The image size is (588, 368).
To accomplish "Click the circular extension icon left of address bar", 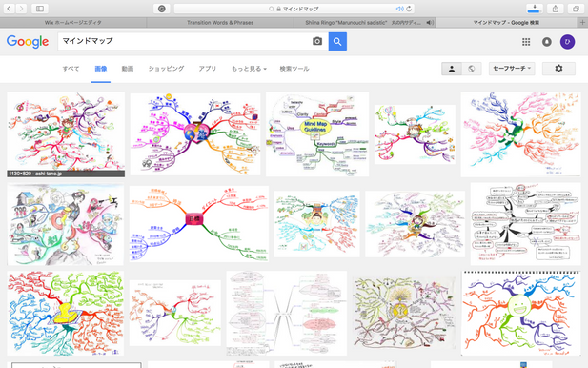I will pos(162,9).
